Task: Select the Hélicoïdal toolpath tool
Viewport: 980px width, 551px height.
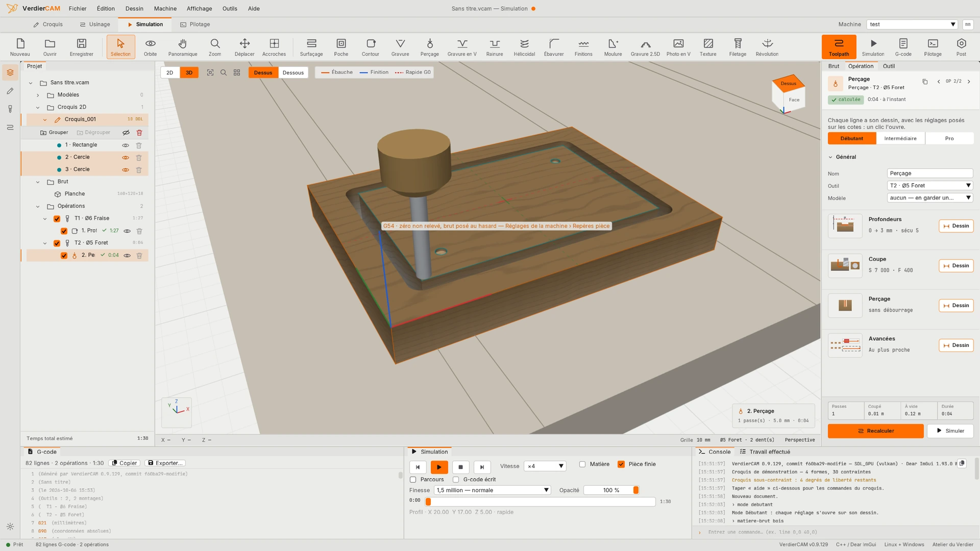Action: pyautogui.click(x=524, y=47)
